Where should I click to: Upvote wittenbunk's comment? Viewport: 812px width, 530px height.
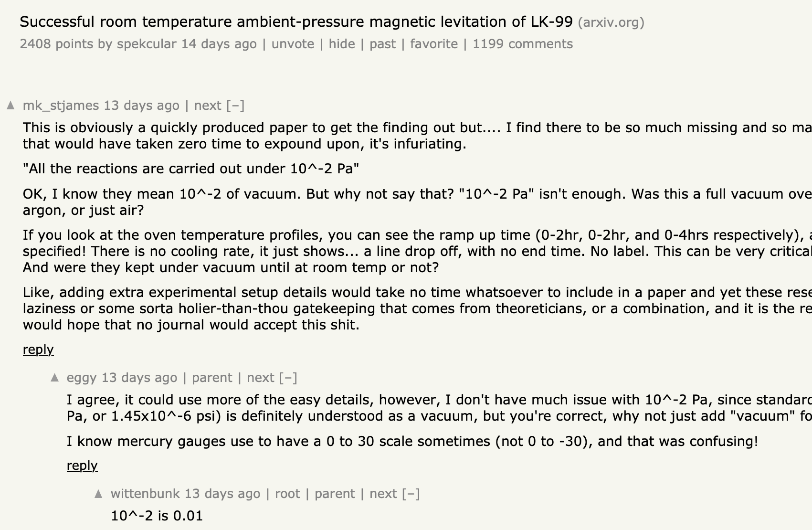click(x=98, y=494)
